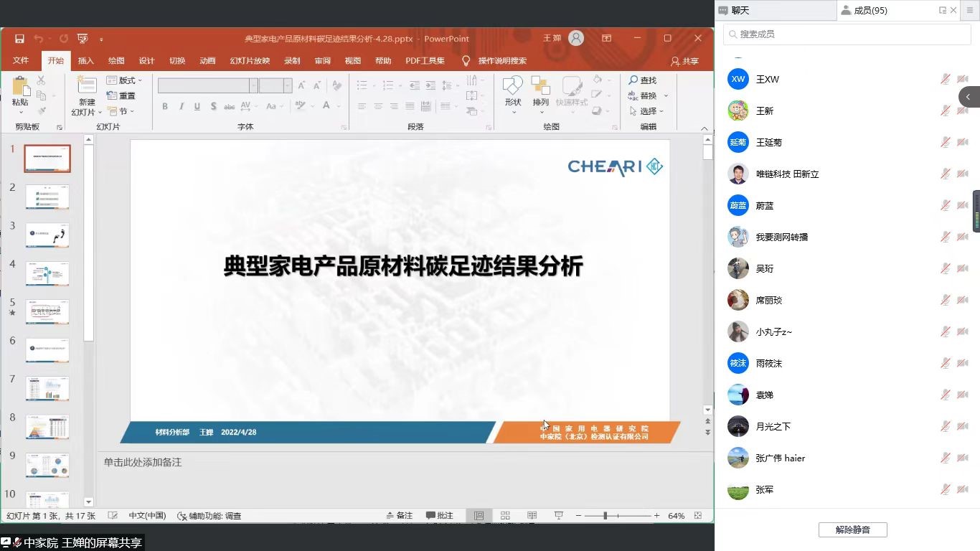Image resolution: width=980 pixels, height=551 pixels.
Task: Toggle the comments pane (批注) in status bar
Action: (x=440, y=516)
